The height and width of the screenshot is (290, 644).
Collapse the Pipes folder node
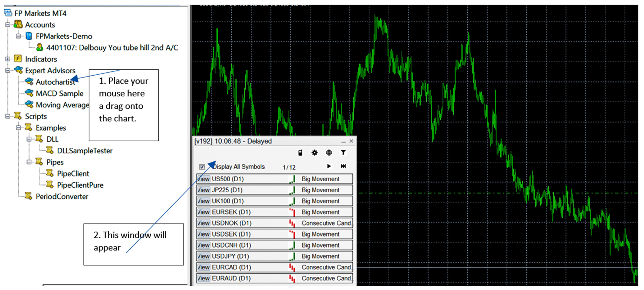tap(29, 162)
